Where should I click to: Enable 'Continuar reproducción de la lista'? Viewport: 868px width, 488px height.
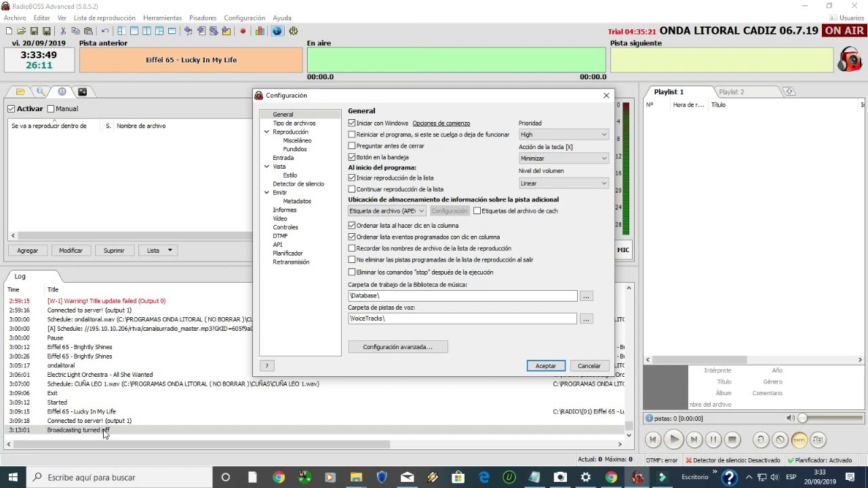pyautogui.click(x=352, y=189)
